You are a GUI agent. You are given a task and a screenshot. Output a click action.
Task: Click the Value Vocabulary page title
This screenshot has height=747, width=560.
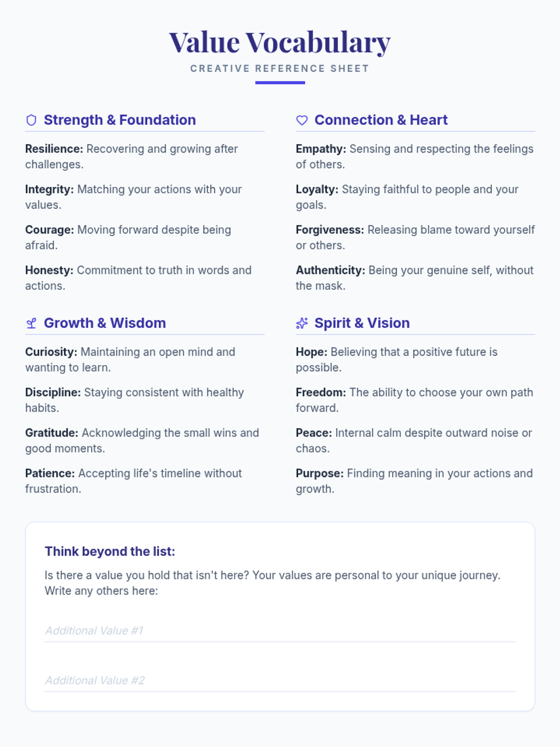[280, 42]
